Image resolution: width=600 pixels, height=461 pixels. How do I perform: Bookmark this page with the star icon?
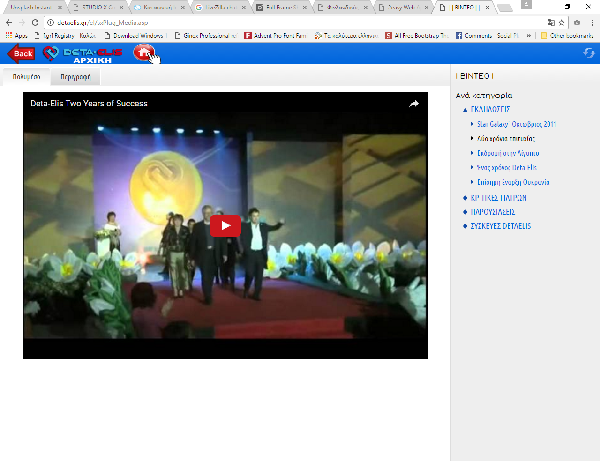561,23
